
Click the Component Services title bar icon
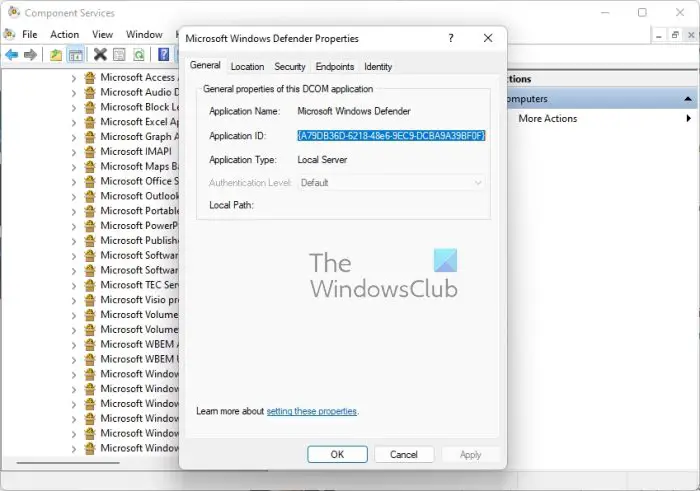(x=14, y=12)
